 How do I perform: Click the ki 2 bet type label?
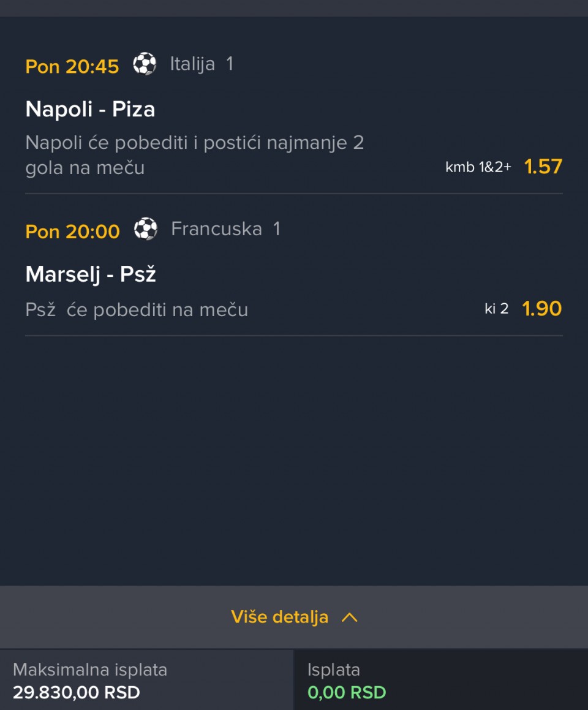[496, 309]
